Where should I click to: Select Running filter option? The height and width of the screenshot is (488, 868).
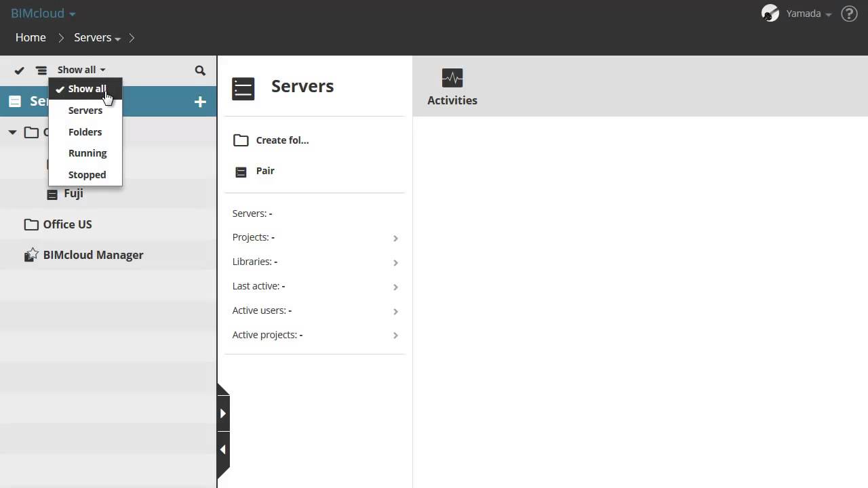(85, 153)
